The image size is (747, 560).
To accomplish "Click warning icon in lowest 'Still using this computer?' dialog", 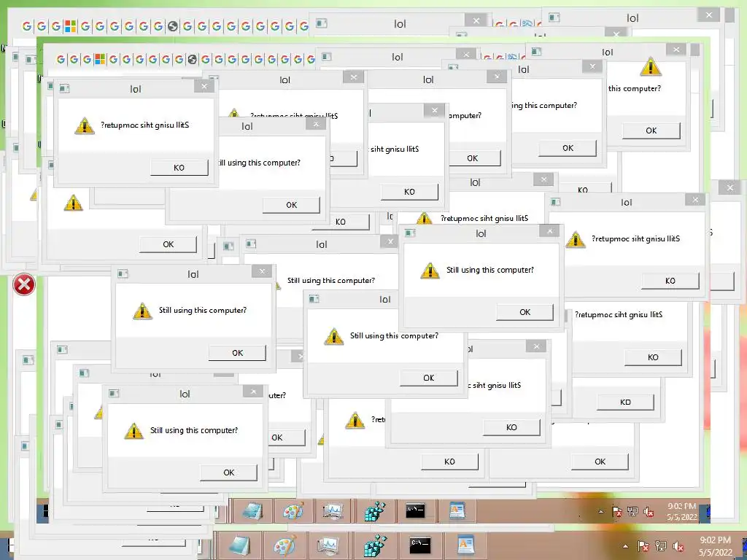I will pos(134,431).
